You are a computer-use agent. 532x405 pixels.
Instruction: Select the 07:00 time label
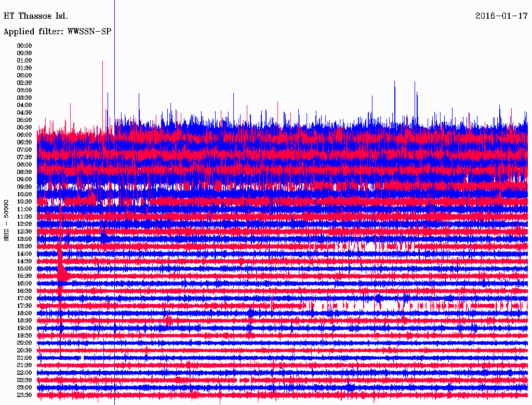[x=24, y=150]
